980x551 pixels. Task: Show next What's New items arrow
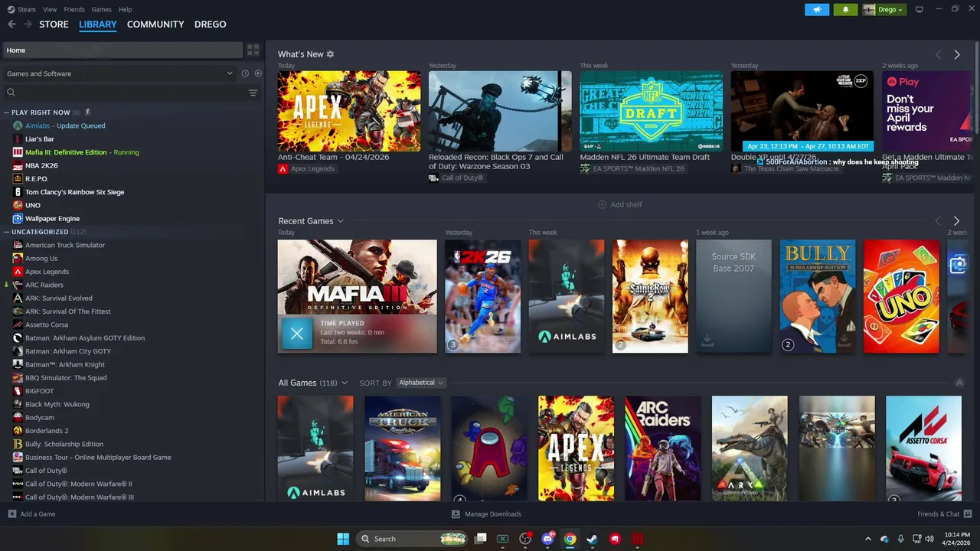956,54
